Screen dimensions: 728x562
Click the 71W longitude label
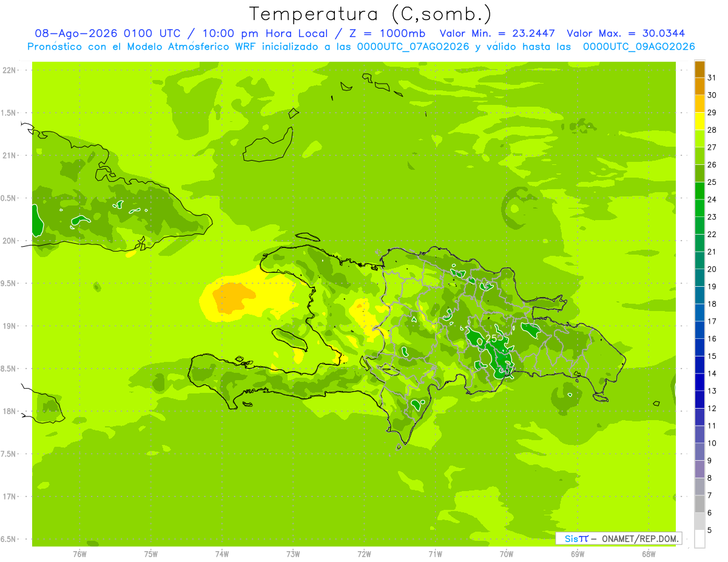click(435, 554)
